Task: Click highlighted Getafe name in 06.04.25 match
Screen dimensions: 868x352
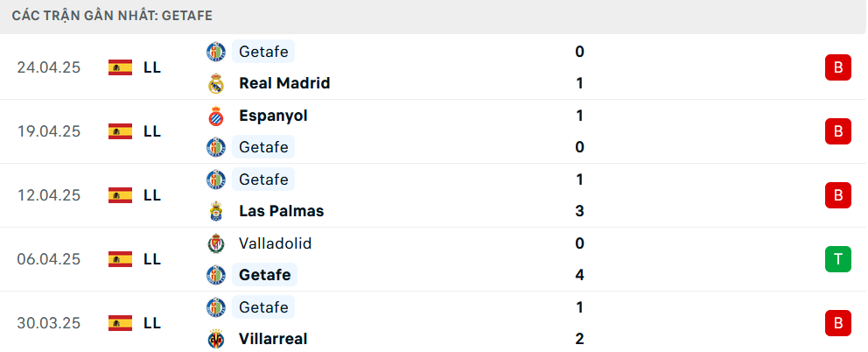Action: [x=264, y=275]
